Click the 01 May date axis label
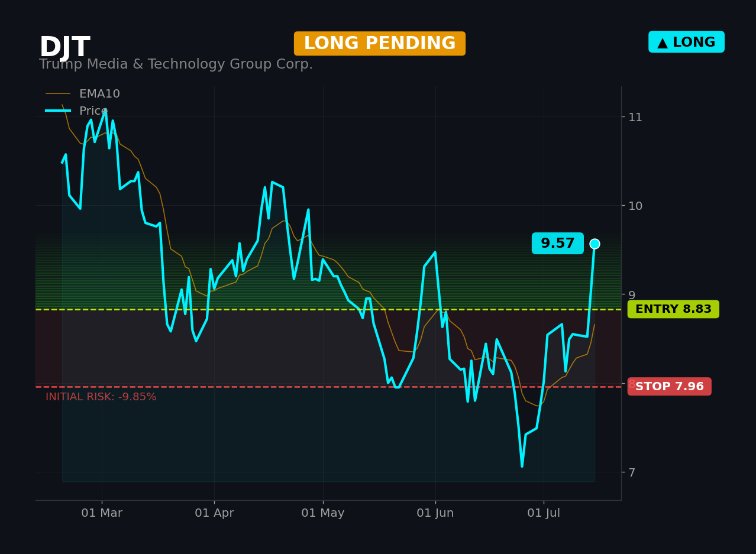 point(323,513)
